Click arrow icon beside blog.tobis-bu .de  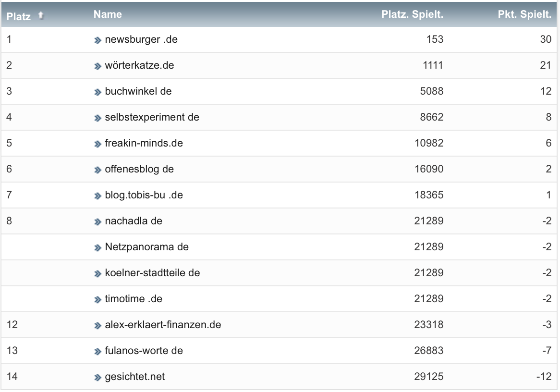97,196
